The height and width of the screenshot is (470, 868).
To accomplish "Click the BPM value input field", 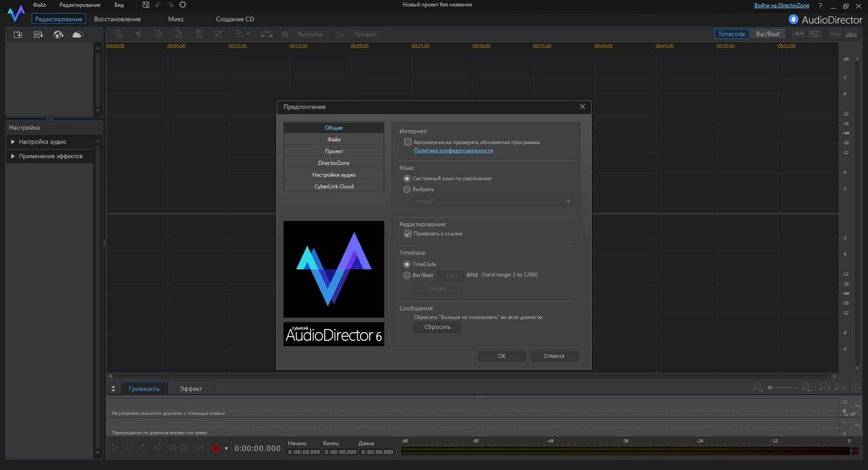I will pos(450,276).
